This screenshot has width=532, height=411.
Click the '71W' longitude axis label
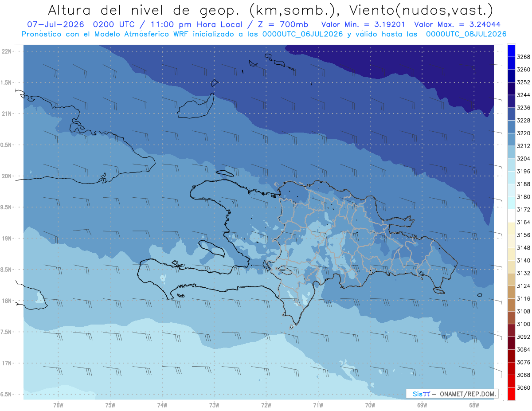pyautogui.click(x=318, y=405)
